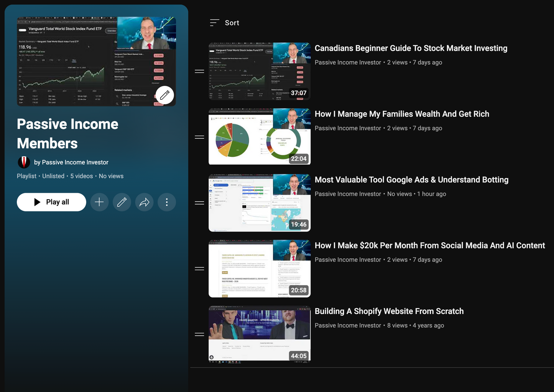Click the 44:05 Shopify video thumbnail

click(260, 334)
